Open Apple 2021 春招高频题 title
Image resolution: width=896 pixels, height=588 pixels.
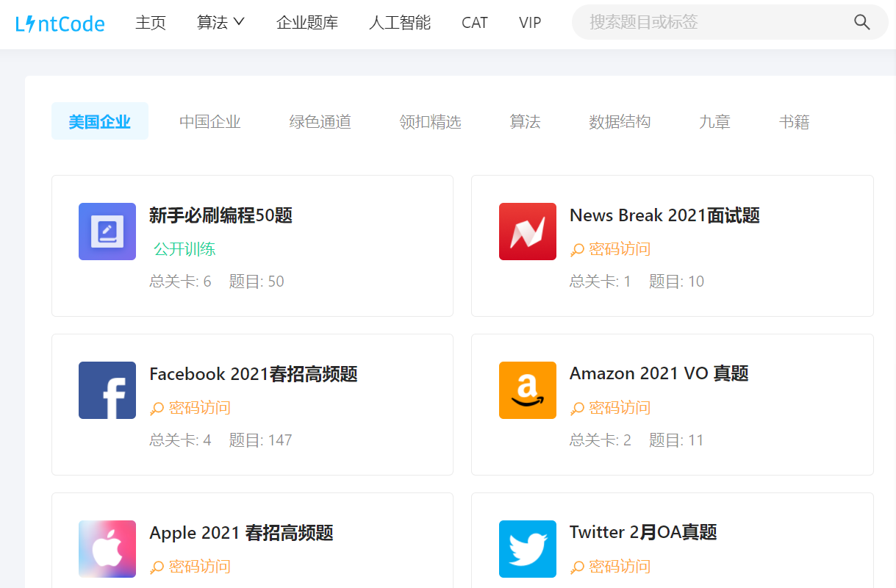click(242, 533)
